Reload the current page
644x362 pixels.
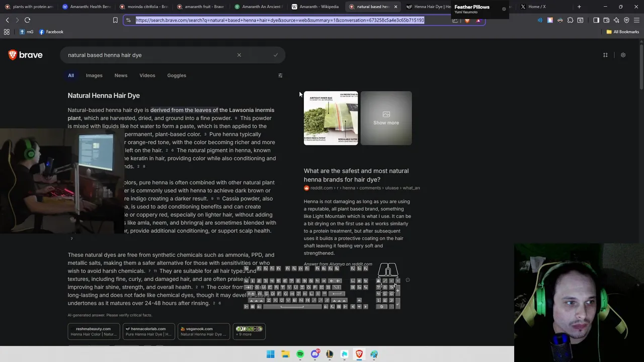pyautogui.click(x=27, y=20)
